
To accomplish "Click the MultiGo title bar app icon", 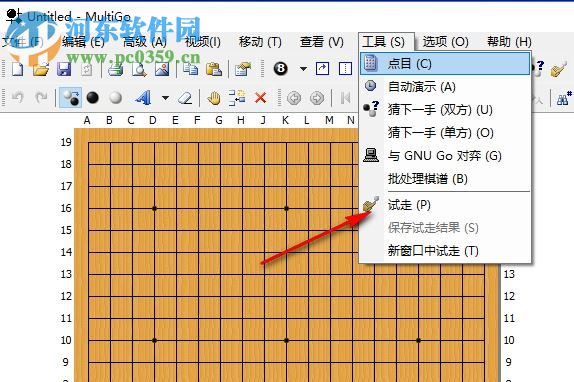I will [x=14, y=16].
